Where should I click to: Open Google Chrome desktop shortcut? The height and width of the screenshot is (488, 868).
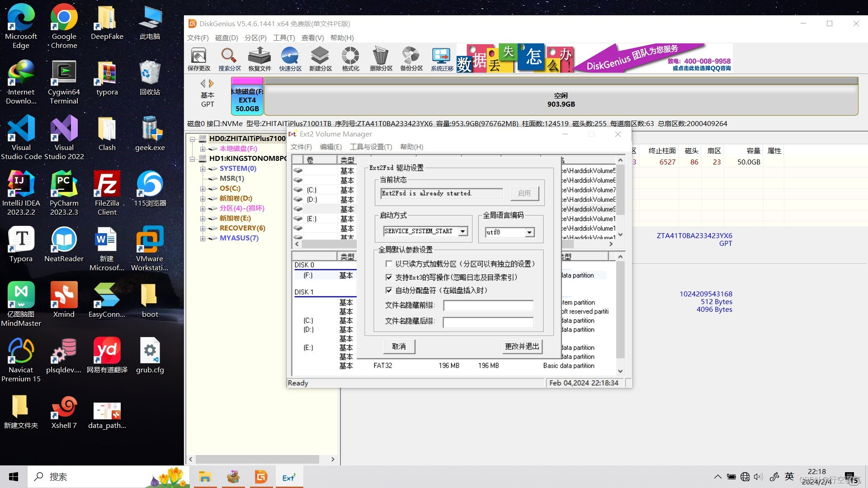[64, 27]
